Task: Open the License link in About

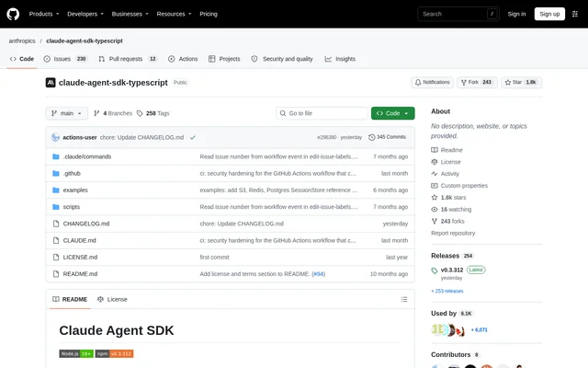Action: click(x=446, y=162)
